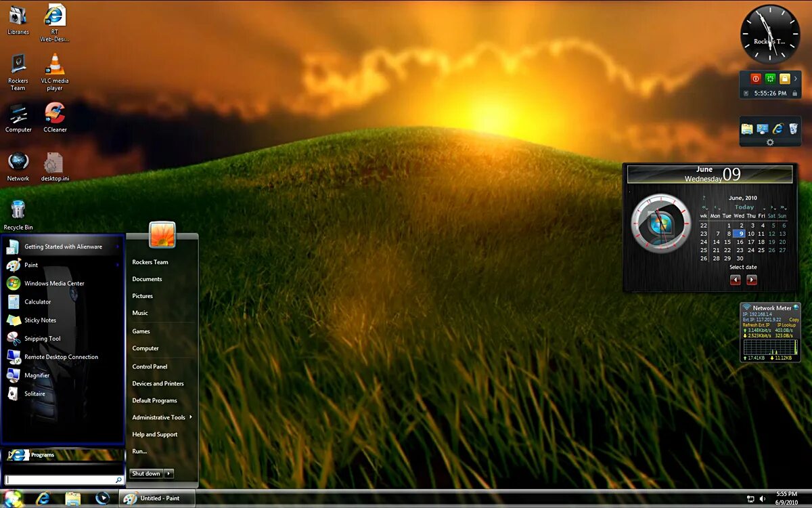Open Documents from Start menu
This screenshot has width=812, height=508.
point(147,279)
